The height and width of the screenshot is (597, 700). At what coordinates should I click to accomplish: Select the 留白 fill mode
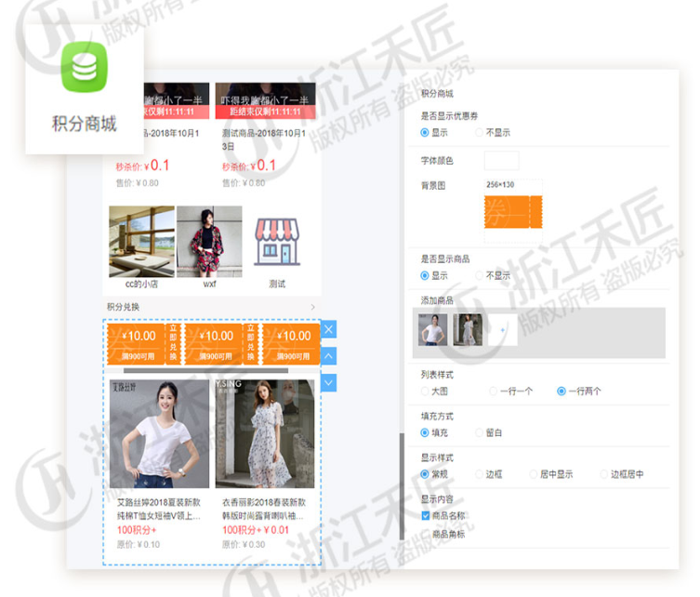tap(479, 432)
